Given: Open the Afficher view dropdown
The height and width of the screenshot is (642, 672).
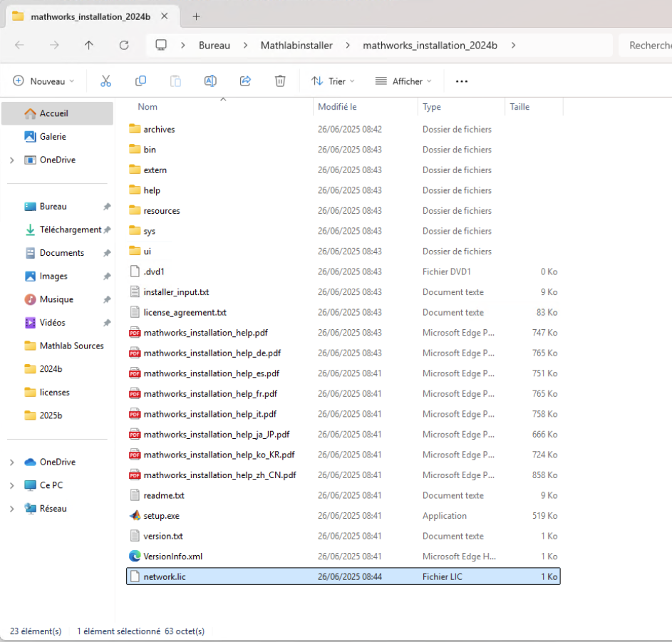Looking at the screenshot, I should (x=403, y=81).
